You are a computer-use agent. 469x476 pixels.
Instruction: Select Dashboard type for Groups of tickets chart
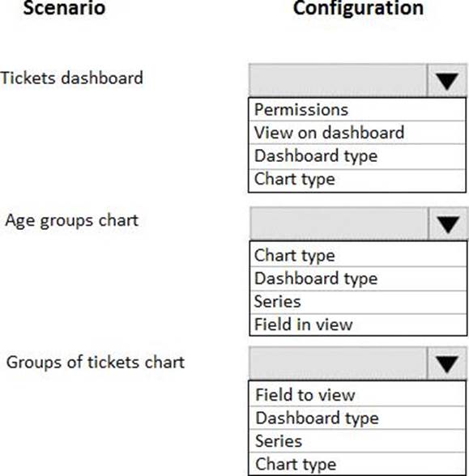[x=357, y=418]
